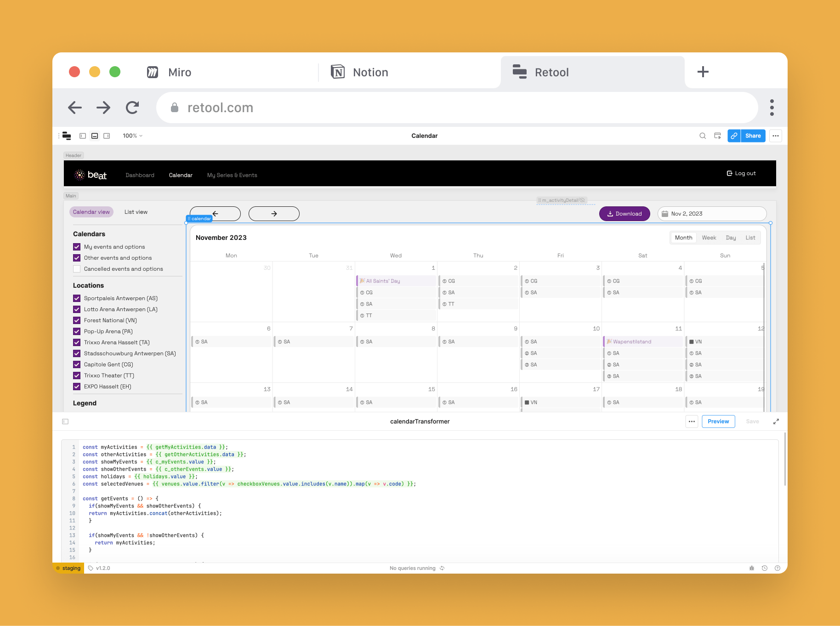Toggle Stadsschouwburg Antwerpen (SA) checkbox
This screenshot has height=626, width=840.
77,353
